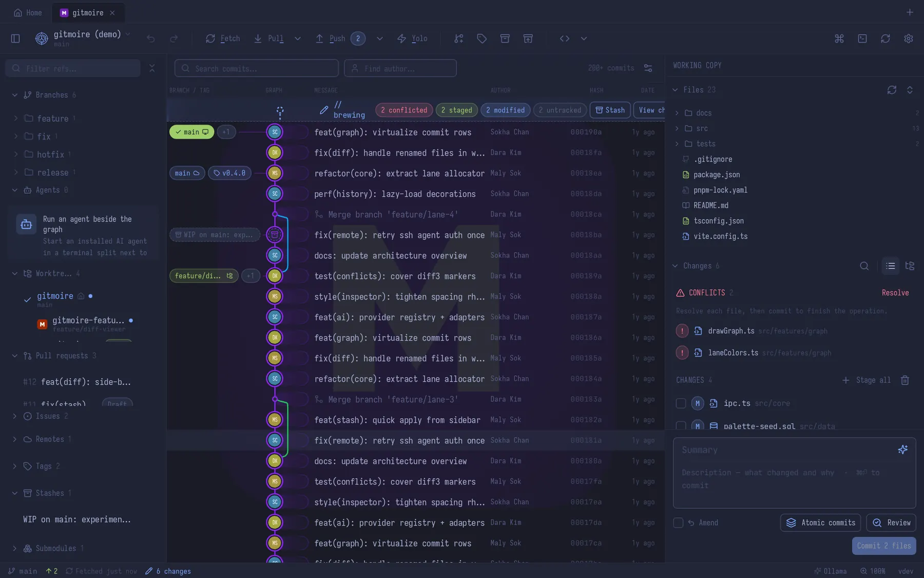This screenshot has height=578, width=924.
Task: Search within Changes section
Action: coord(864,266)
